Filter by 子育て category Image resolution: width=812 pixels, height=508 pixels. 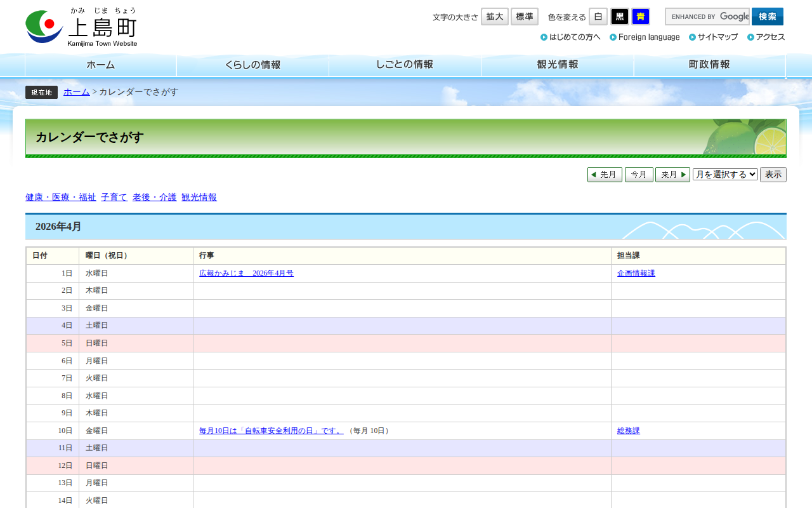click(x=114, y=197)
